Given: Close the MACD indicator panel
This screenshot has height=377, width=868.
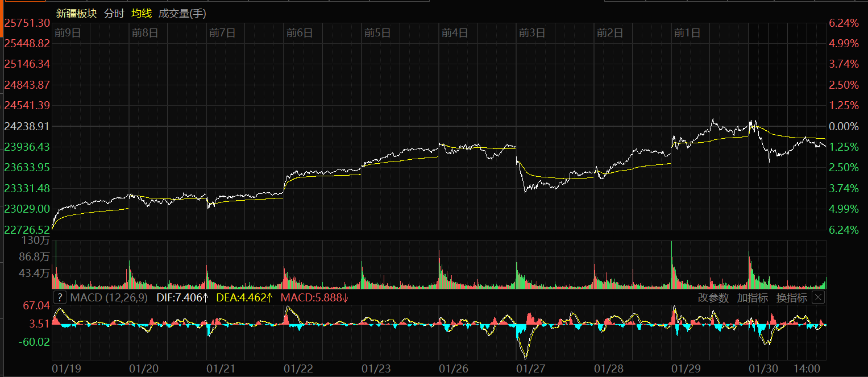Looking at the screenshot, I should [x=818, y=297].
